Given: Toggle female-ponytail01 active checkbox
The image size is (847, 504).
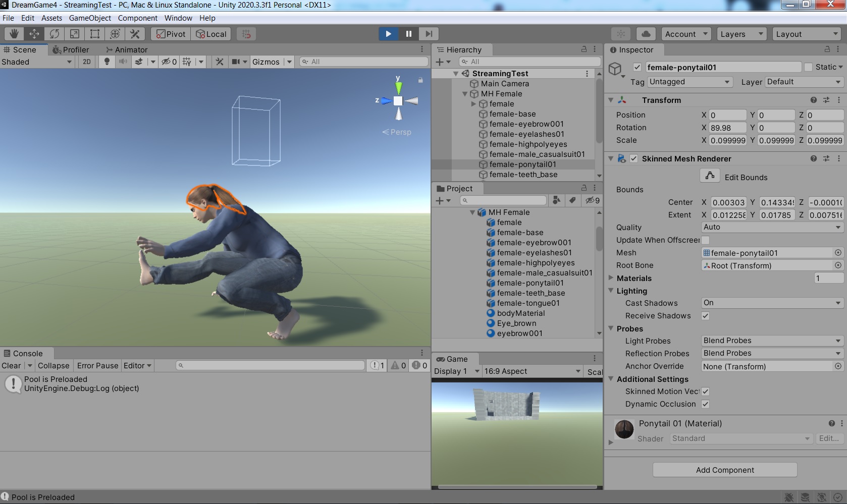Looking at the screenshot, I should pyautogui.click(x=638, y=67).
